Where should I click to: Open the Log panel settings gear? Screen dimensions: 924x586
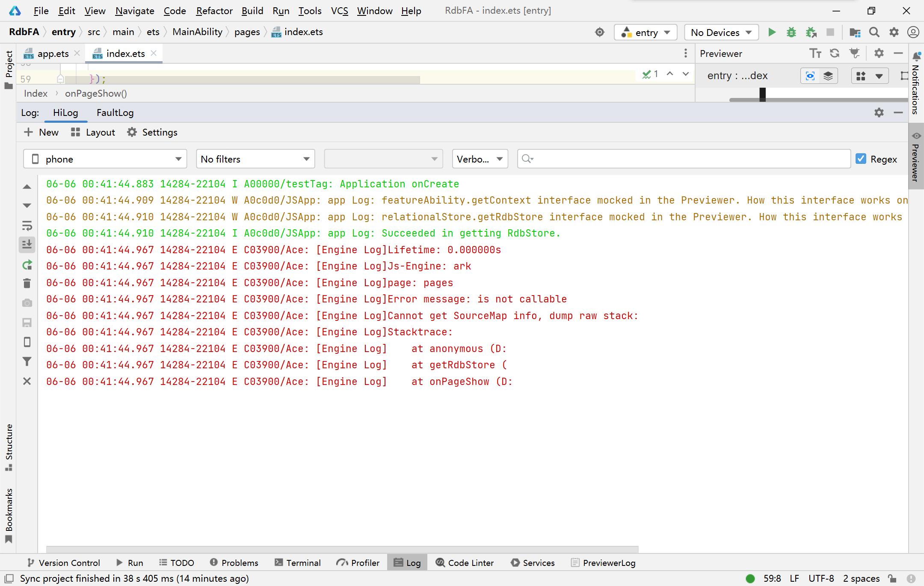(x=879, y=112)
